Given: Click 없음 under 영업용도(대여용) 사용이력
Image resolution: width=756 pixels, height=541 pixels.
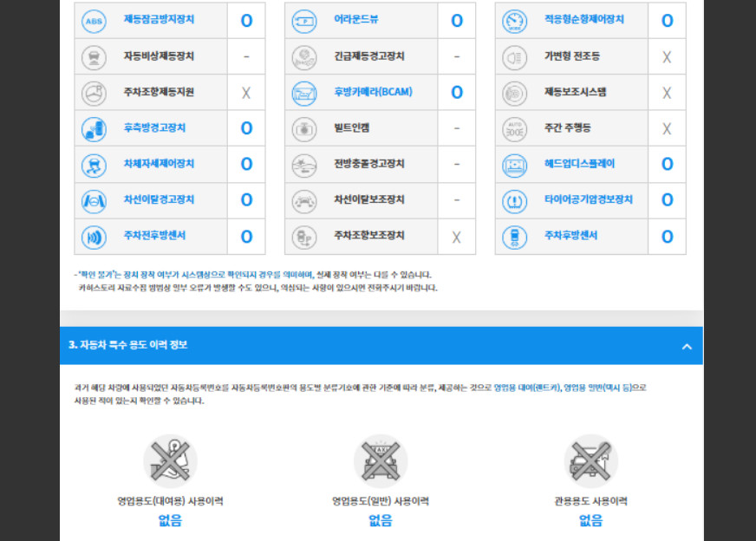Looking at the screenshot, I should click(x=170, y=520).
